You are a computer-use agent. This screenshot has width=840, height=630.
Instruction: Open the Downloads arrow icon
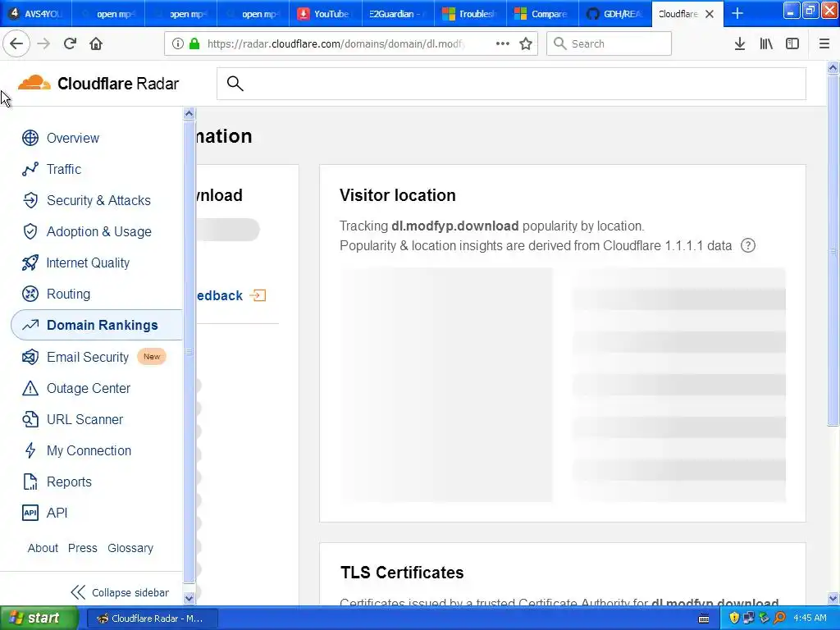click(740, 43)
